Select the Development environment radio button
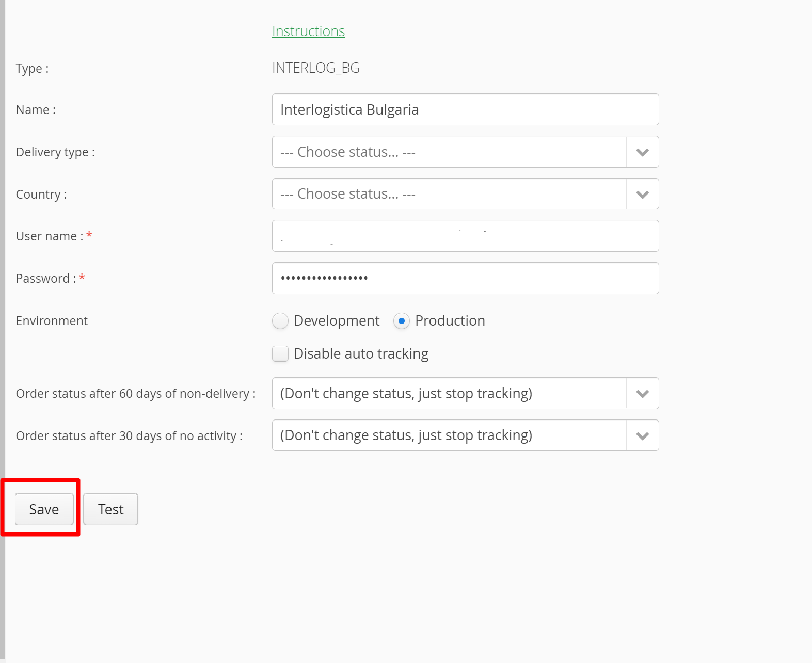 [280, 321]
